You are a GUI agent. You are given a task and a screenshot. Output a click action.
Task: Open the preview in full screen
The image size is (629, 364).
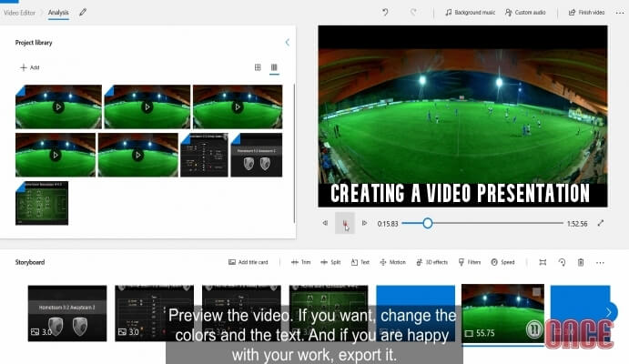[x=601, y=223]
